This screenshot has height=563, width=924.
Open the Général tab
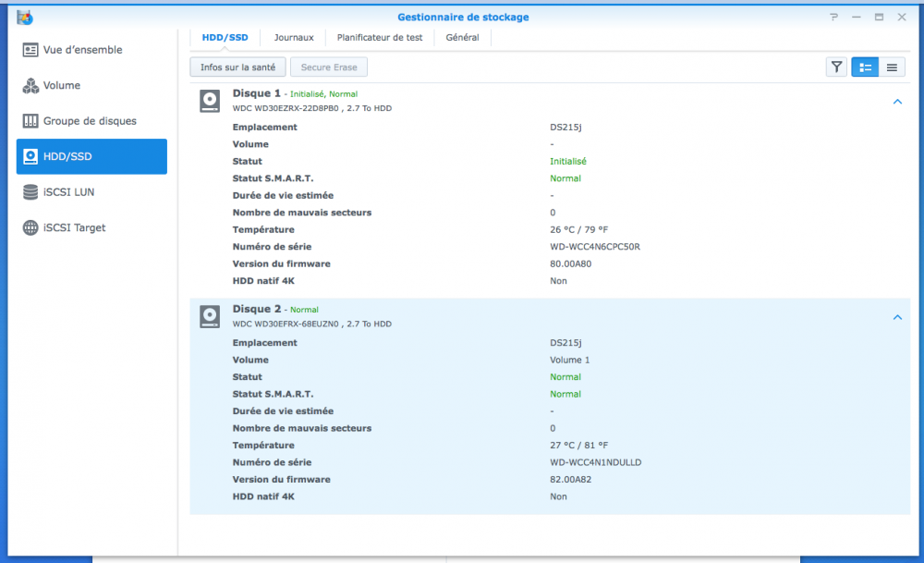coord(462,38)
